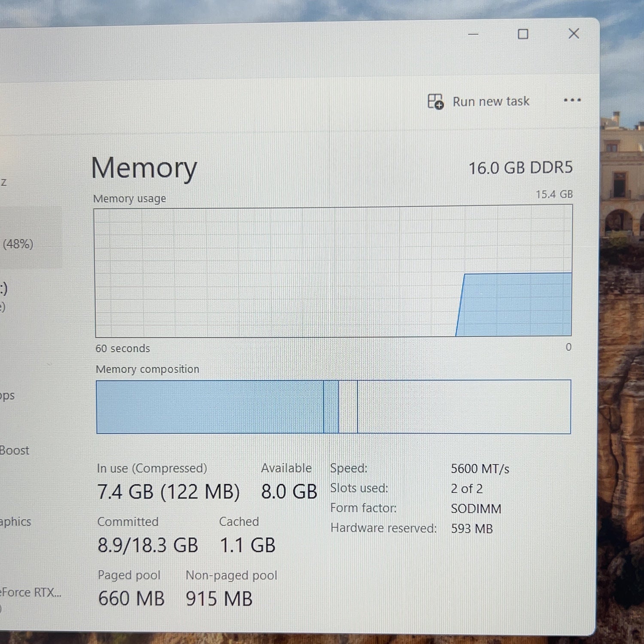Click the in-use segment of Memory composition

click(210, 407)
